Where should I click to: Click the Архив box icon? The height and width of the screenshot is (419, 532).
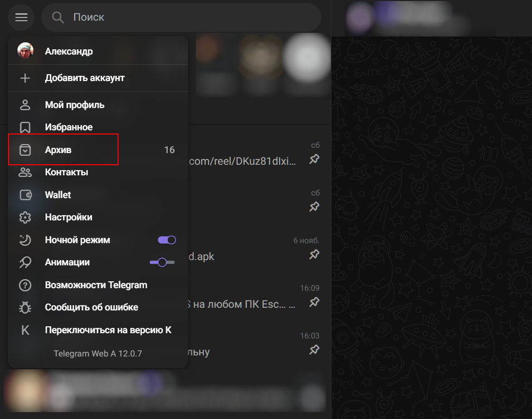tap(25, 150)
